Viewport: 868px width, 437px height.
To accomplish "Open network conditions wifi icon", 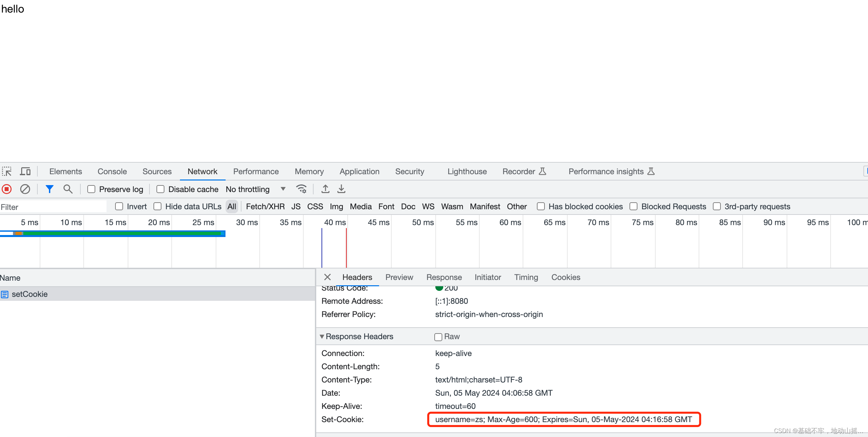I will click(x=301, y=189).
